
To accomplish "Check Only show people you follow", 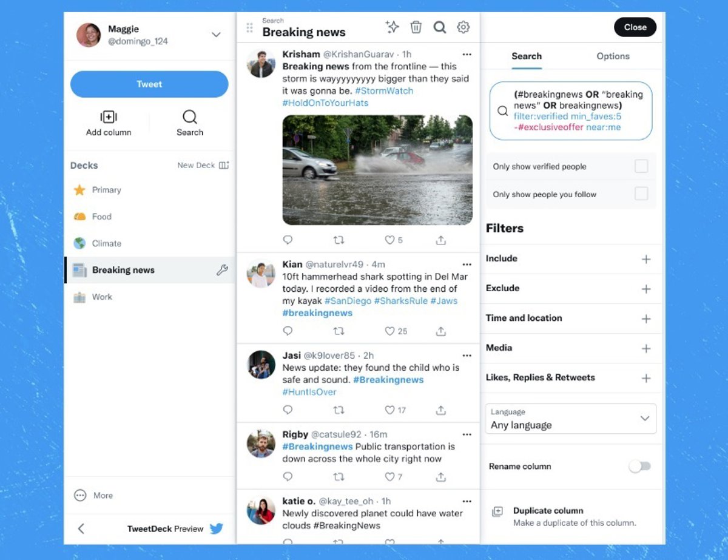I will (641, 194).
